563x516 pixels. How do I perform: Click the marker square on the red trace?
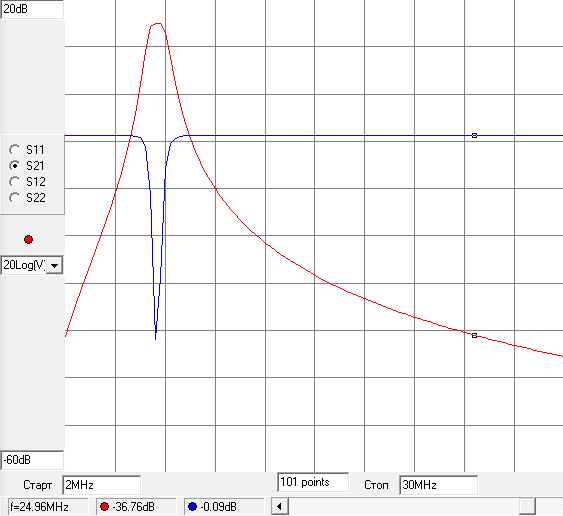[x=474, y=335]
